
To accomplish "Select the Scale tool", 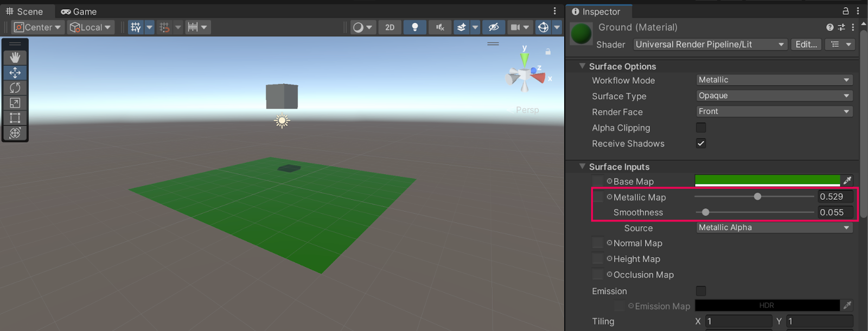I will tap(15, 103).
